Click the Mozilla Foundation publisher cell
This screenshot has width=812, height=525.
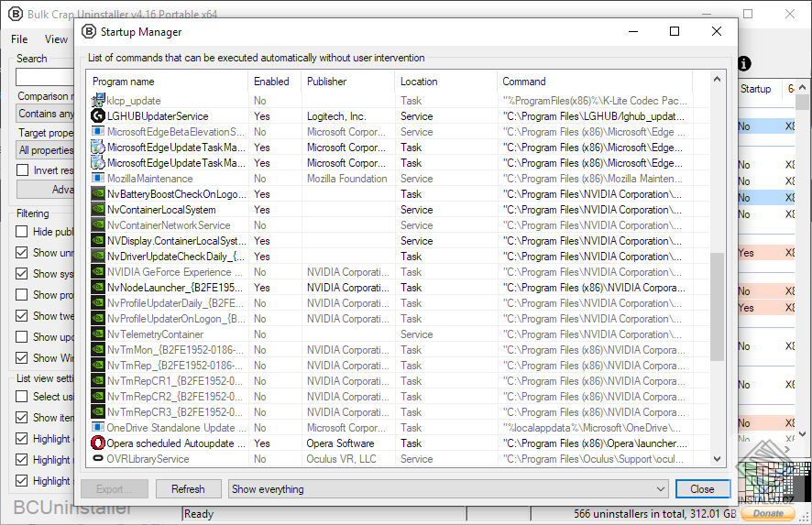pos(347,179)
